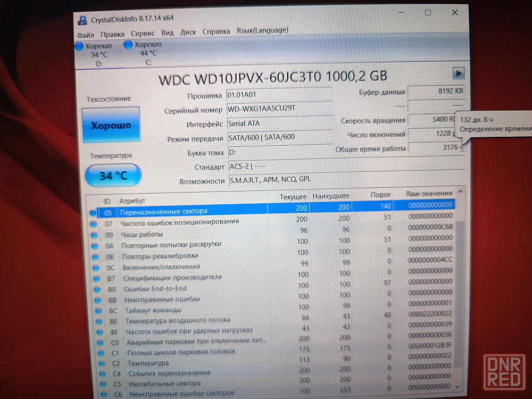Image resolution: width=532 pixels, height=399 pixels.
Task: Click status icon of row C4
Action: click(103, 374)
